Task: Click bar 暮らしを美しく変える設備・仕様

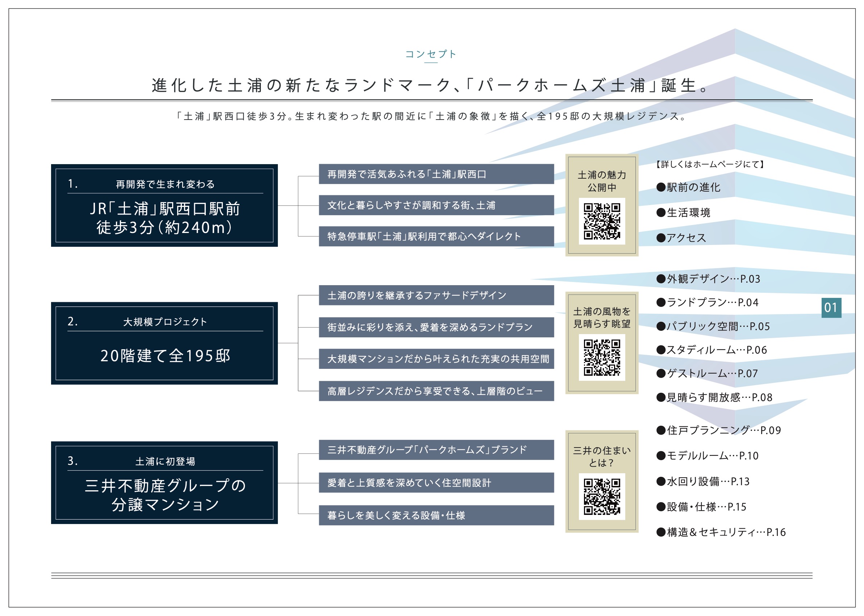Action: 437,515
